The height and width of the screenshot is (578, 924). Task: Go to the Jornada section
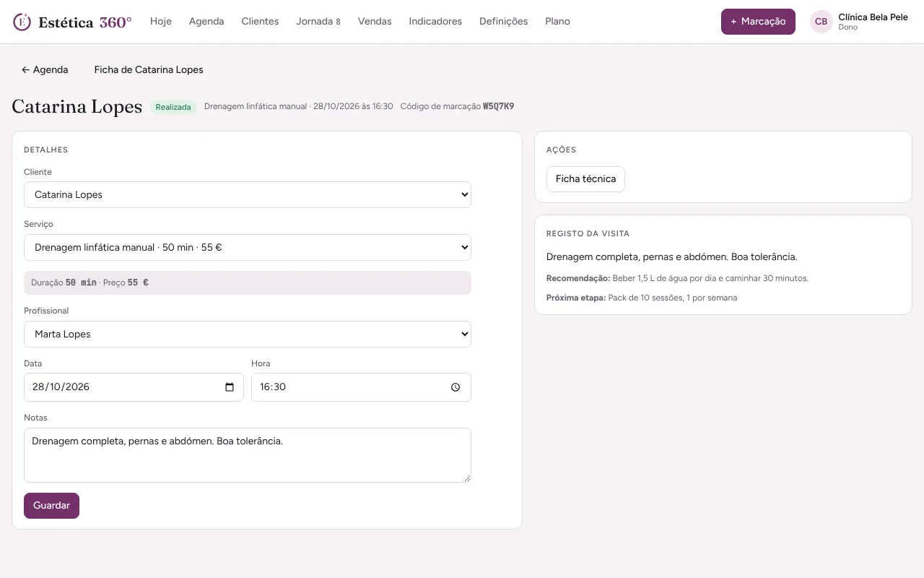click(318, 22)
